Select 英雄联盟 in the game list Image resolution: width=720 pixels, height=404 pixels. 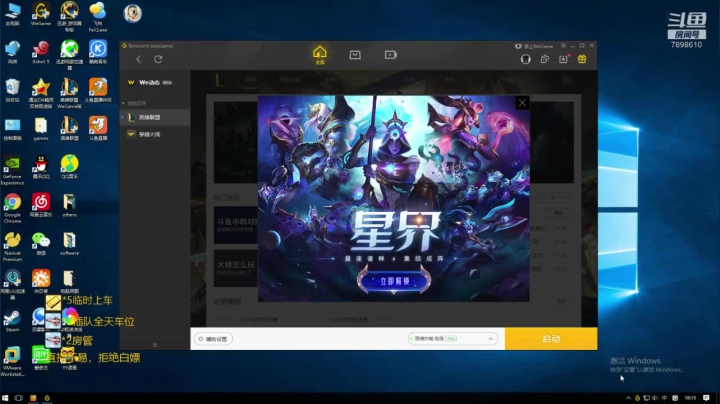click(x=155, y=118)
